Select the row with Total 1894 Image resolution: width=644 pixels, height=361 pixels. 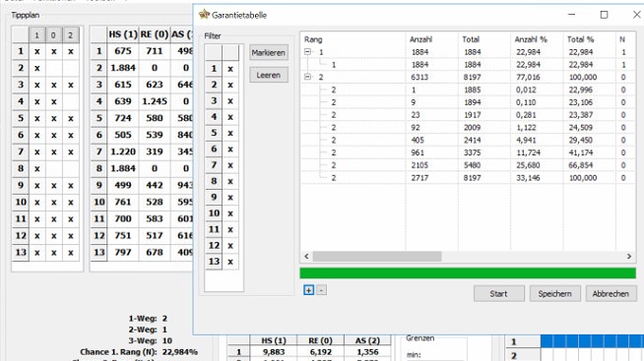coord(468,102)
